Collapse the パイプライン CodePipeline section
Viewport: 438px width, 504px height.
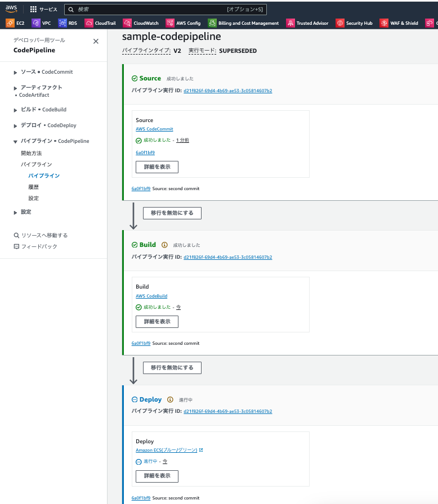[x=15, y=142]
